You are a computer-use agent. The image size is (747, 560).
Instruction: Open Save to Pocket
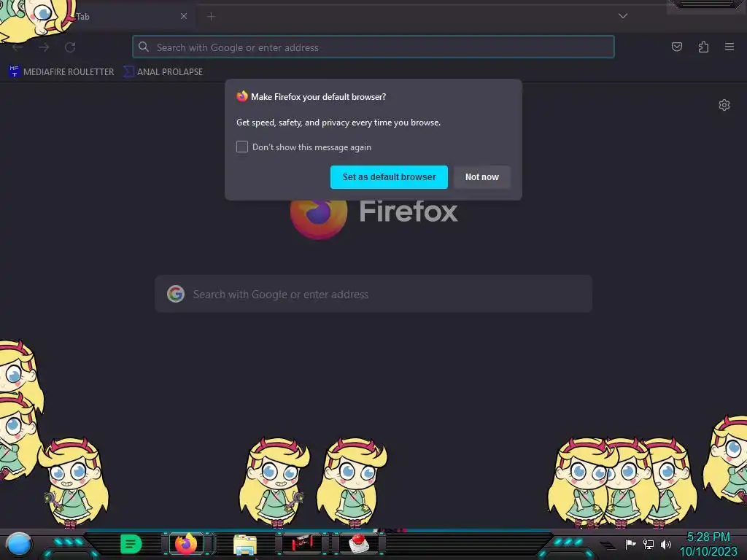(676, 47)
